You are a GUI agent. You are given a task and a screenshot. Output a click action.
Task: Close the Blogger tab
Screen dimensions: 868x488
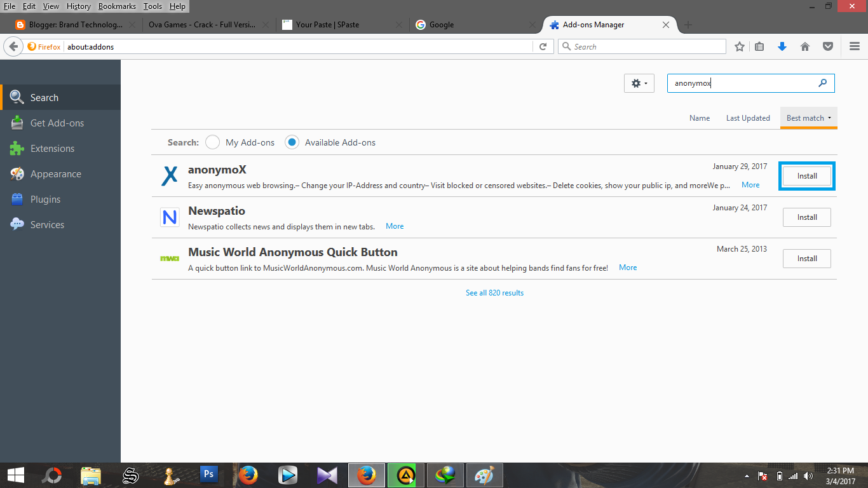132,25
